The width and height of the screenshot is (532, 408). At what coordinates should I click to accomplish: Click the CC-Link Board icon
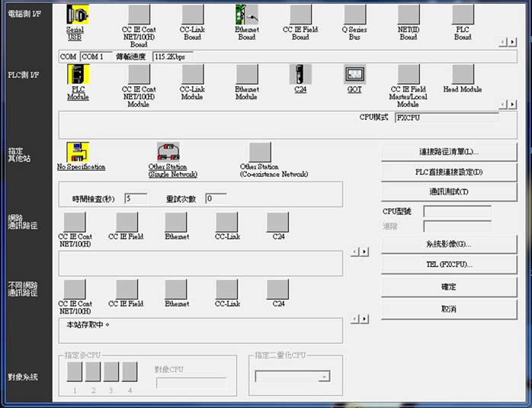(192, 15)
